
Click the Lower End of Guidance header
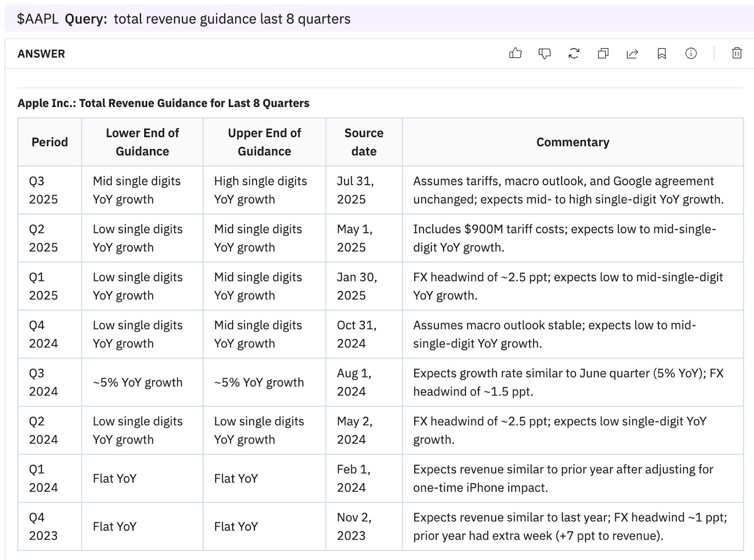pyautogui.click(x=142, y=142)
